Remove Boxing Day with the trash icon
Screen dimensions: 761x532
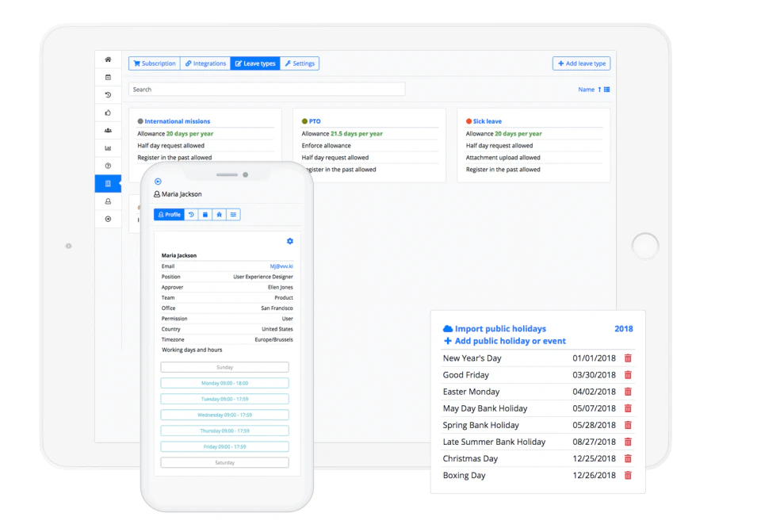click(628, 475)
